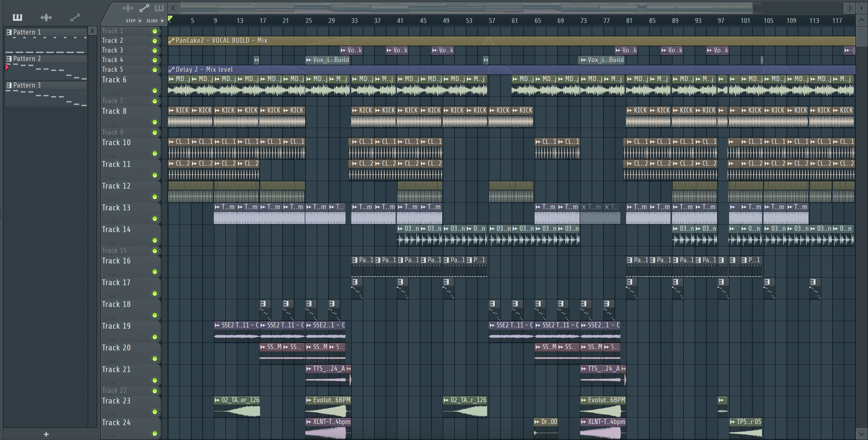Viewport: 868px width, 440px height.
Task: Select the first Vox_L..Build clip on Track 4
Action: 327,60
